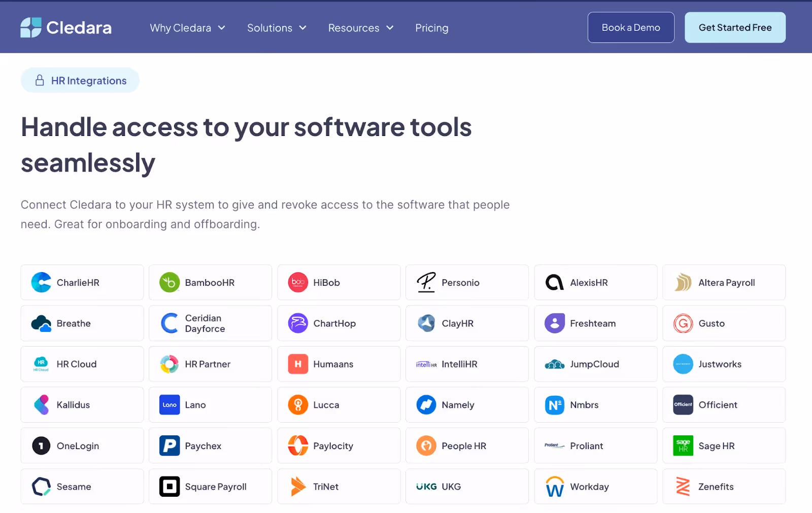Click the Proliant name text
This screenshot has height=513, width=812.
pos(587,446)
